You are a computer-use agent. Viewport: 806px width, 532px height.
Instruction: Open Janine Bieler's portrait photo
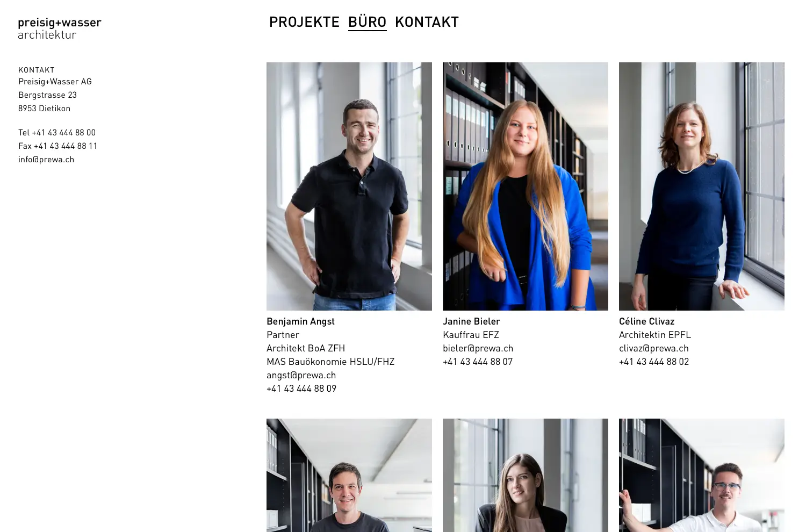pos(526,186)
